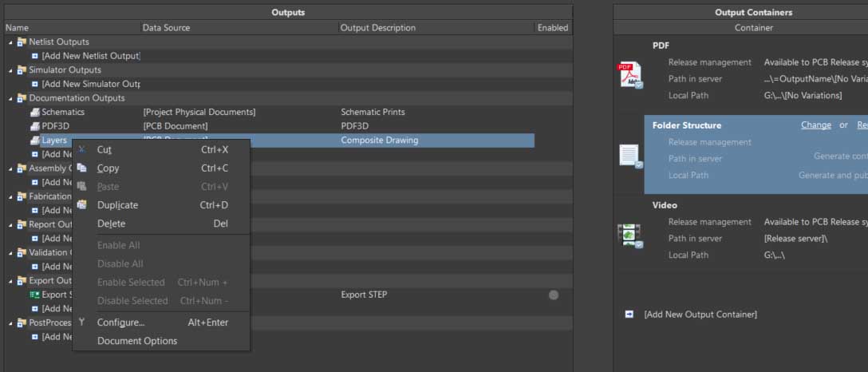The width and height of the screenshot is (868, 372).
Task: Click the Schematics output icon
Action: tap(35, 113)
